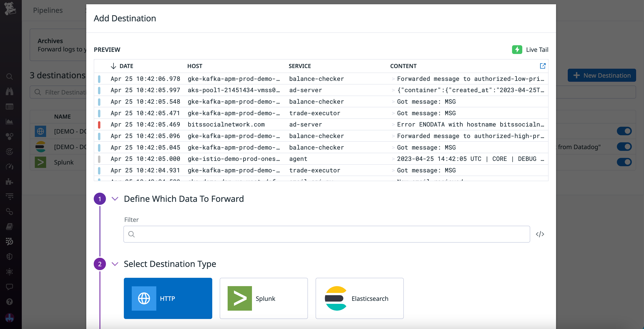Toggle the DATE column sort arrow
The height and width of the screenshot is (329, 644).
[x=114, y=66]
